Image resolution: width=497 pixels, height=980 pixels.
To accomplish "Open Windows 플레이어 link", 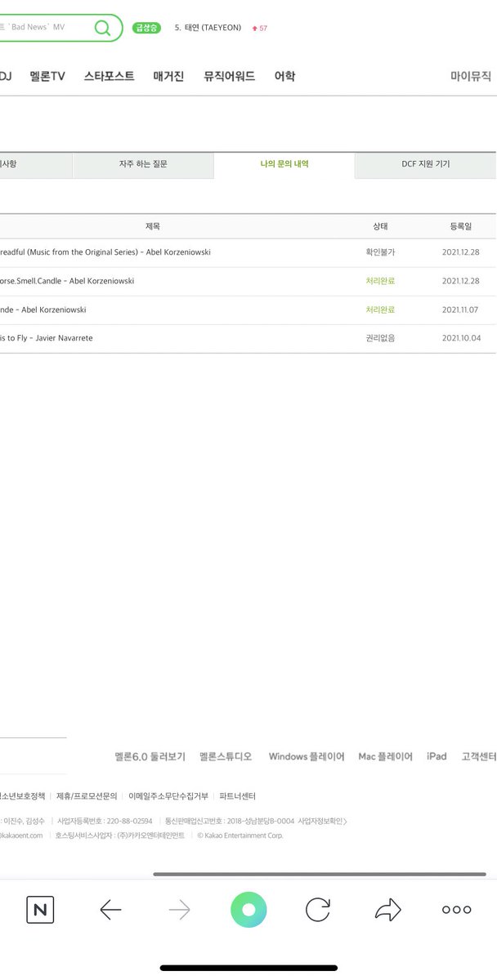I will (307, 756).
